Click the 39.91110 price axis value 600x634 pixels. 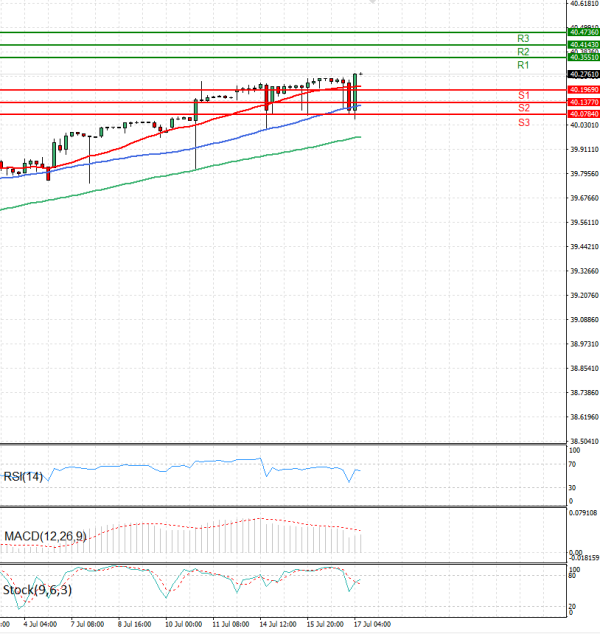[584, 150]
